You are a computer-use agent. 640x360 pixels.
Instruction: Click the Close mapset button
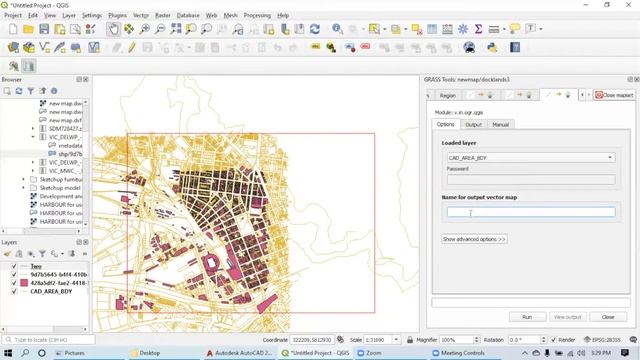(x=614, y=95)
